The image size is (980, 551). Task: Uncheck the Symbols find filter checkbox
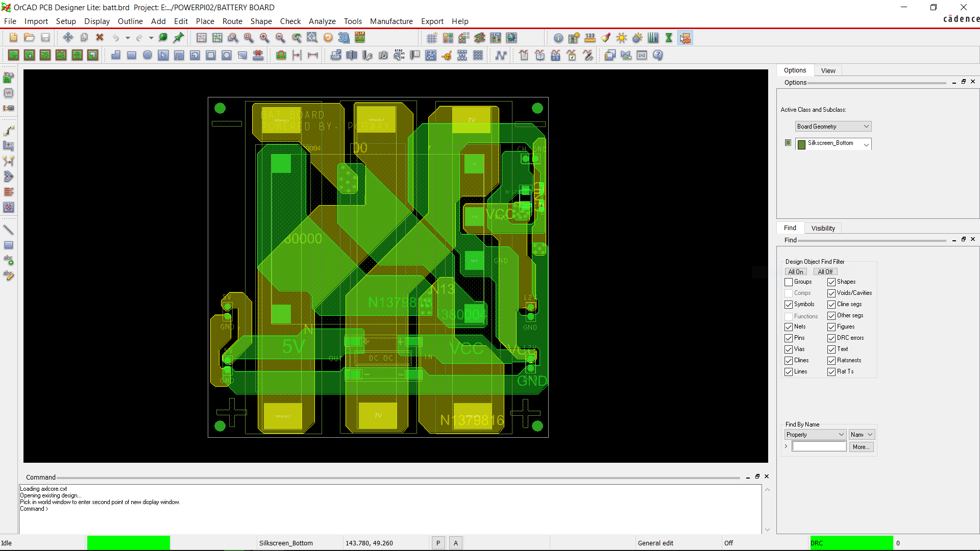[789, 305]
